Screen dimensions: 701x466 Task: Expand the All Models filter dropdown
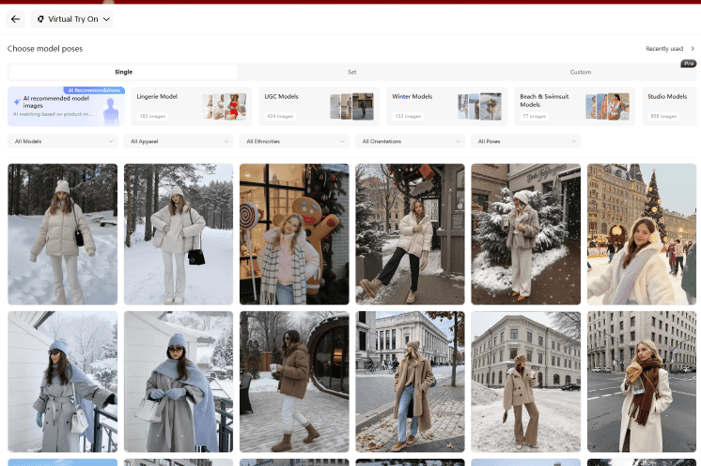tap(63, 141)
